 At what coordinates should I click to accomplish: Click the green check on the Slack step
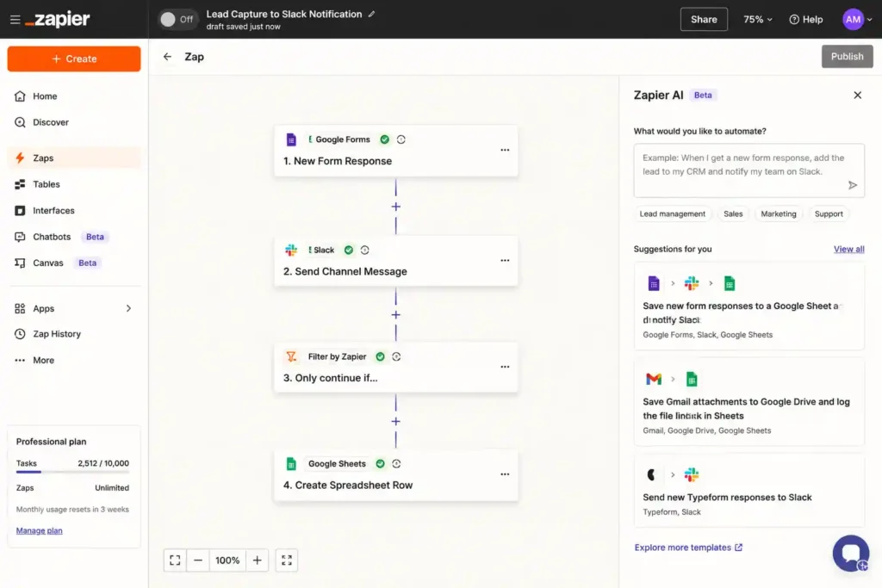coord(349,250)
